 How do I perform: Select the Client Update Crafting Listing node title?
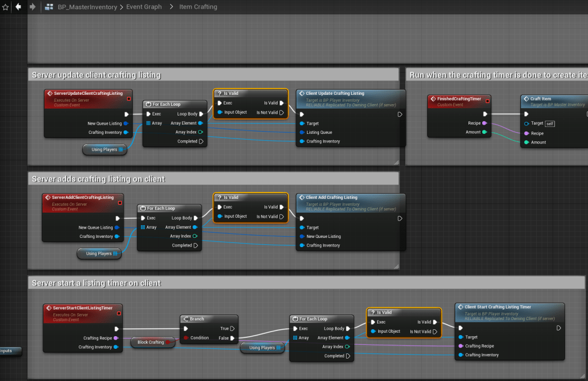point(335,93)
